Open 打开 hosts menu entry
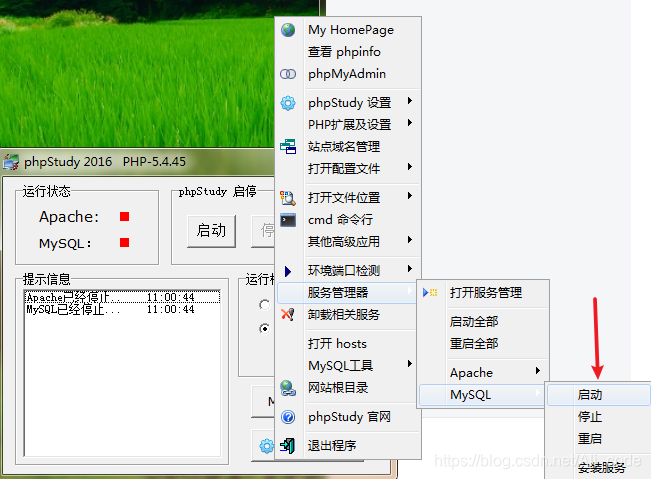Screen dimensions: 651x479 tap(348, 344)
